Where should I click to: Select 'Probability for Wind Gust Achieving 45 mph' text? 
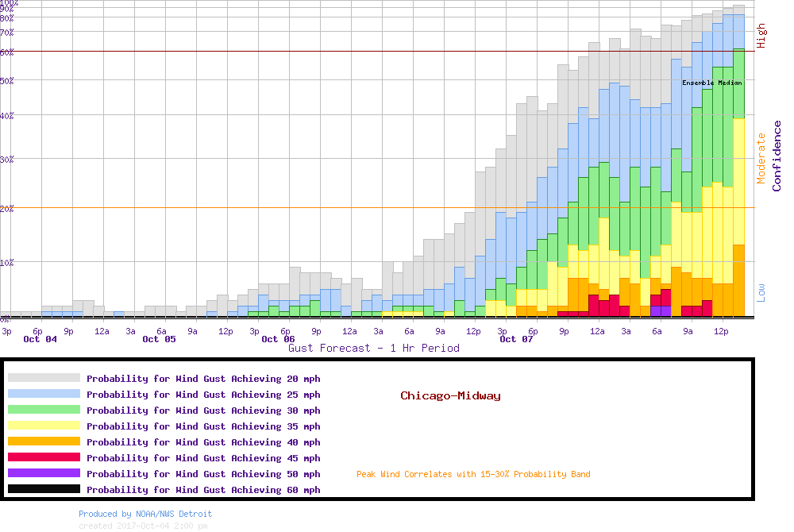click(x=203, y=458)
